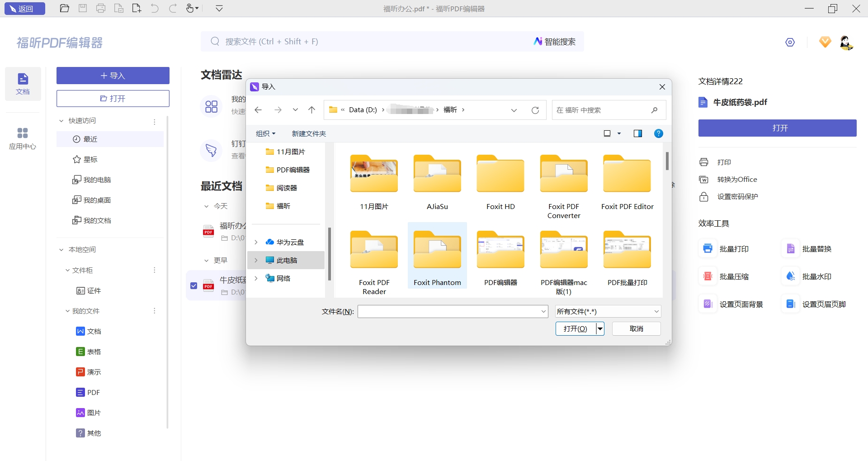Screen dimensions: 868x461
Task: Click the 打开 button under 导入
Action: [x=113, y=99]
